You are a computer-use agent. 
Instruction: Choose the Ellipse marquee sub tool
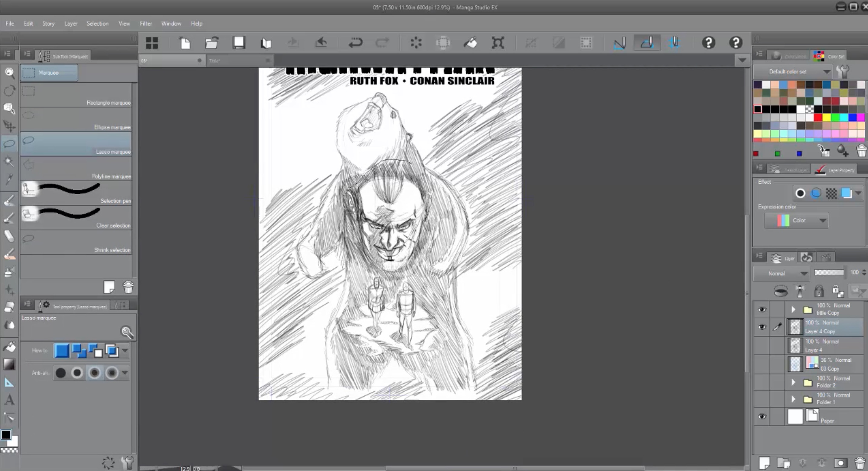(x=76, y=120)
